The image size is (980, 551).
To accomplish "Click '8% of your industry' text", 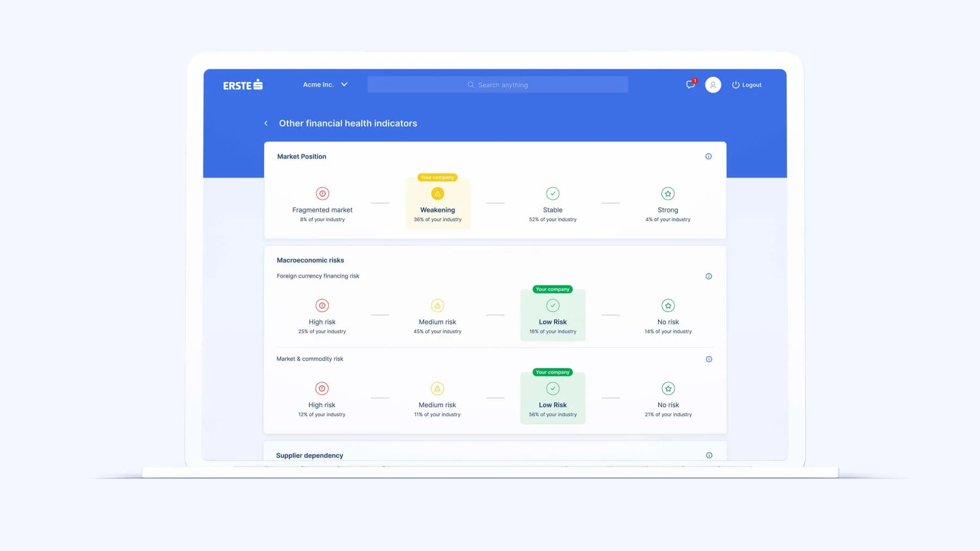I will coord(322,219).
